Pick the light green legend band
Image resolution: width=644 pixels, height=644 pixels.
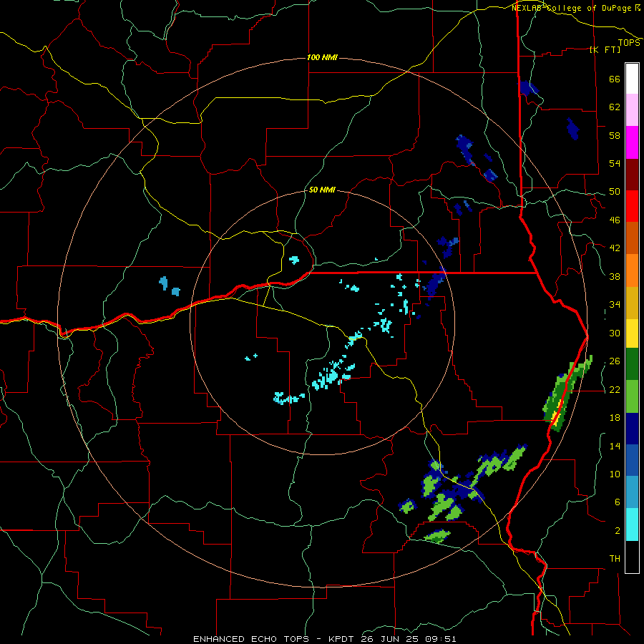[632, 396]
